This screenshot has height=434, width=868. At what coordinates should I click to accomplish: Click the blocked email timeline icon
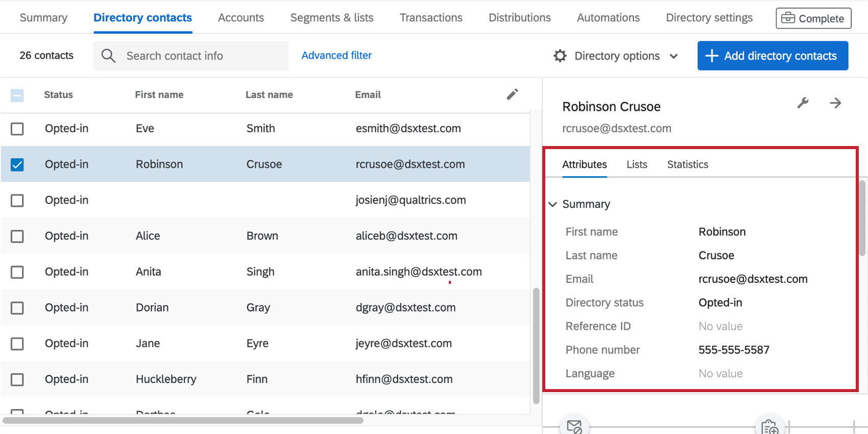coord(574,426)
